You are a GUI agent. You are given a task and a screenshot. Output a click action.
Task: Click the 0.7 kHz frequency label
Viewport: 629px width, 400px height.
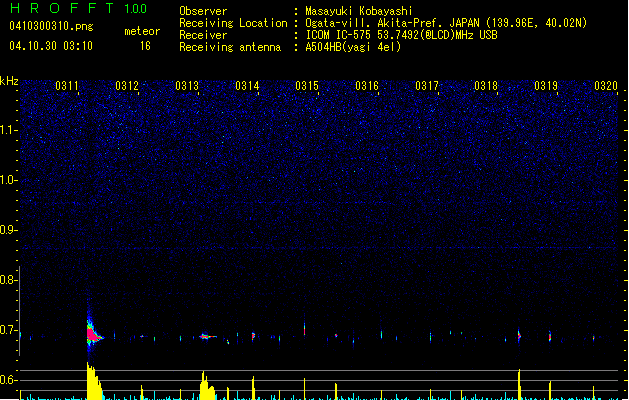pos(8,330)
